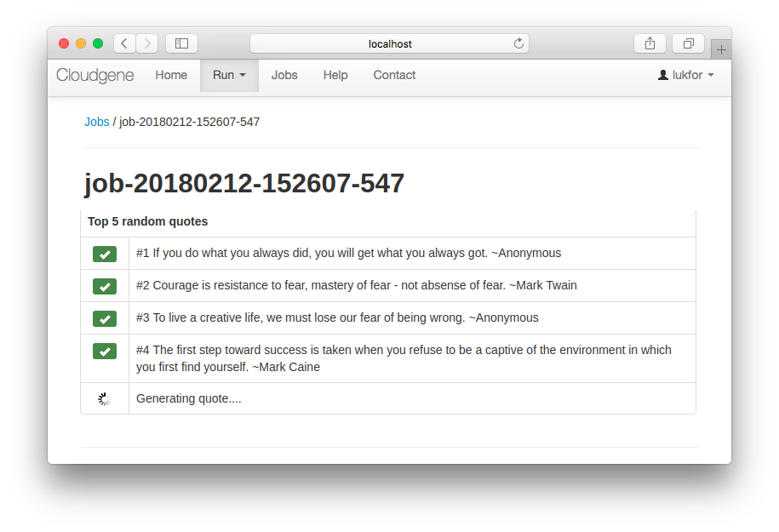
Task: Select quote #3 about a creative life
Action: click(x=337, y=317)
